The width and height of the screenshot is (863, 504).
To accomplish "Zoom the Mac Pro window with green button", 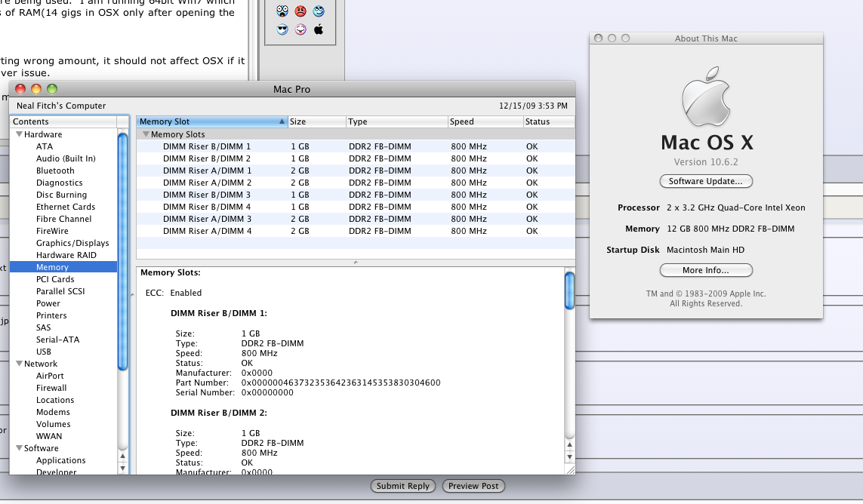I will [x=52, y=89].
